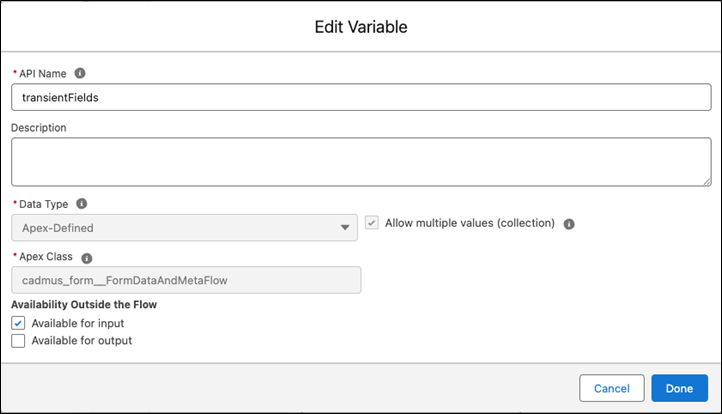Screen dimensions: 722x414
Task: Focus the empty Description text area
Action: click(360, 161)
